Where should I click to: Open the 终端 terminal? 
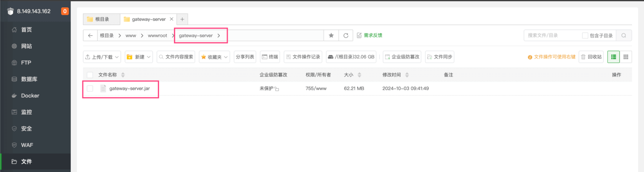coord(270,57)
